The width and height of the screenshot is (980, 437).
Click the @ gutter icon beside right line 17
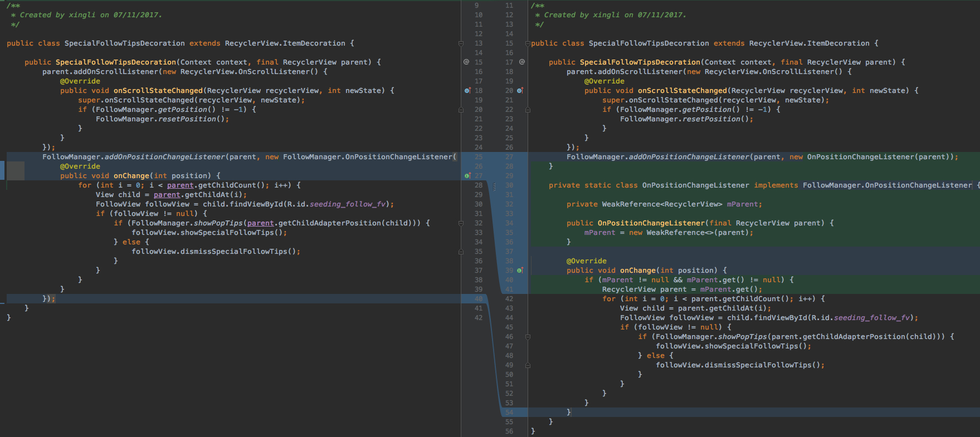pyautogui.click(x=522, y=62)
